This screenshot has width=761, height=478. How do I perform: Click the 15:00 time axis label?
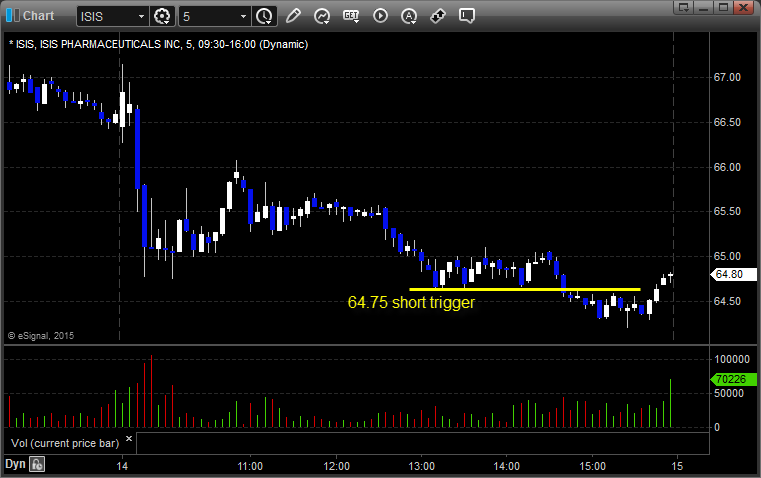pos(592,466)
